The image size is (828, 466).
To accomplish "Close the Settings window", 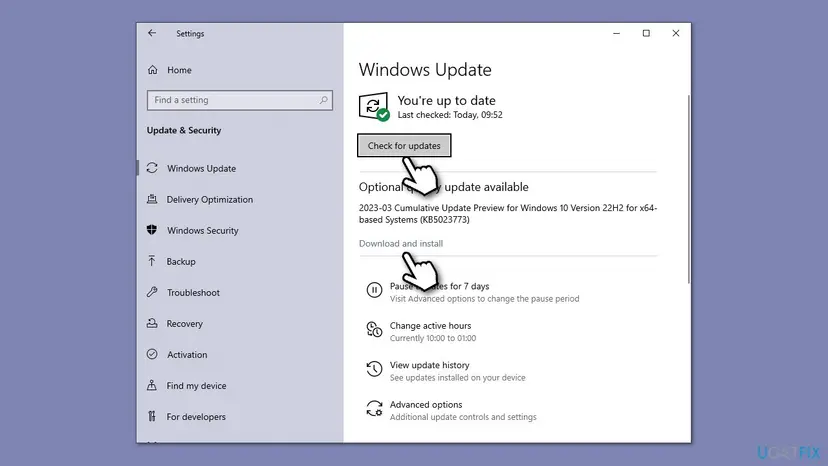I will coord(675,33).
